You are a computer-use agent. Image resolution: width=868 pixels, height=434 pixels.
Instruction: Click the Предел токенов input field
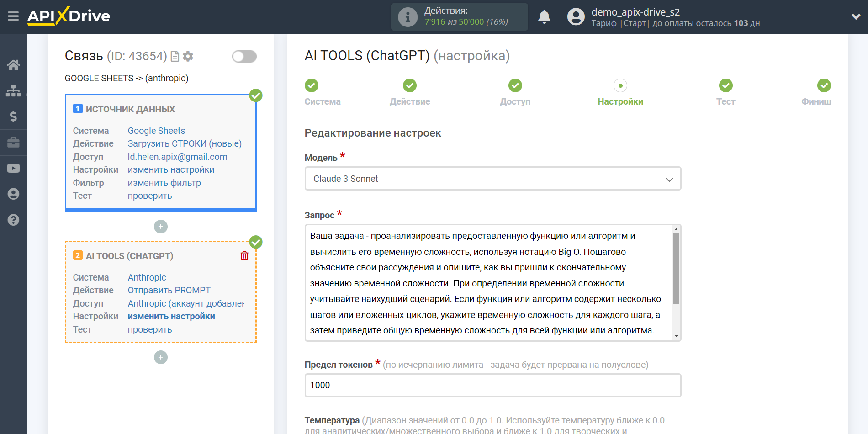[493, 385]
